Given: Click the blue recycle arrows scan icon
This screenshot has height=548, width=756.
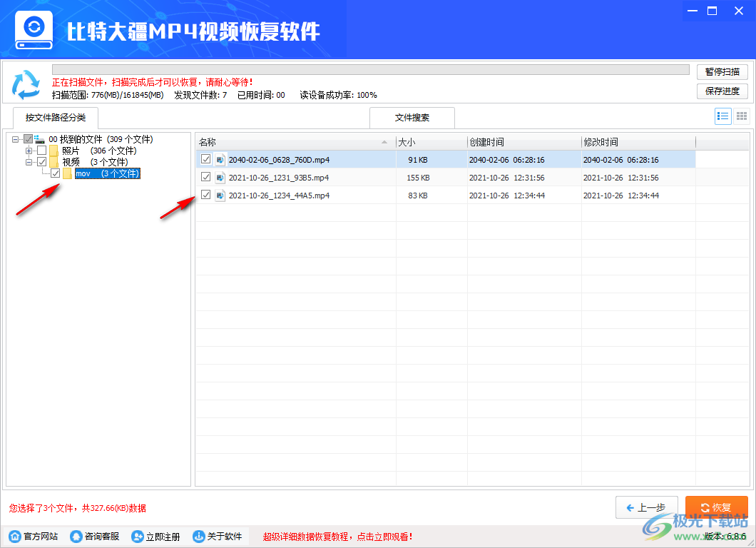Looking at the screenshot, I should coord(26,84).
